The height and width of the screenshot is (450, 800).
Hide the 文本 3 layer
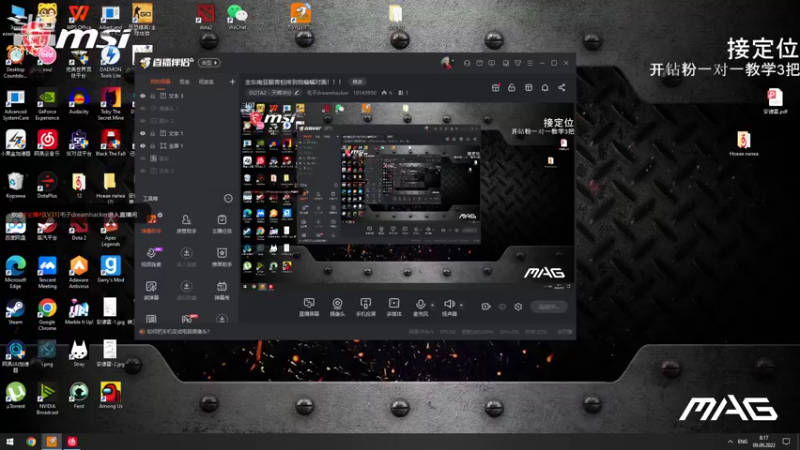tap(143, 96)
